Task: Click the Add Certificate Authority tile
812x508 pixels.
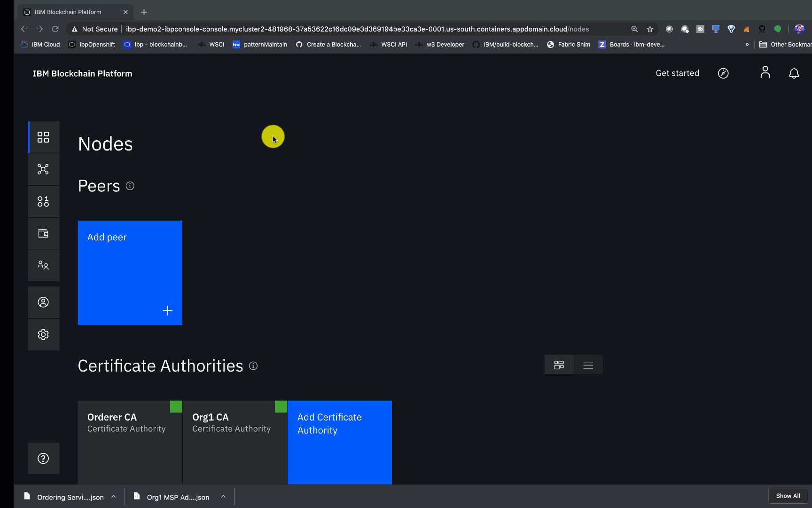Action: (x=339, y=442)
